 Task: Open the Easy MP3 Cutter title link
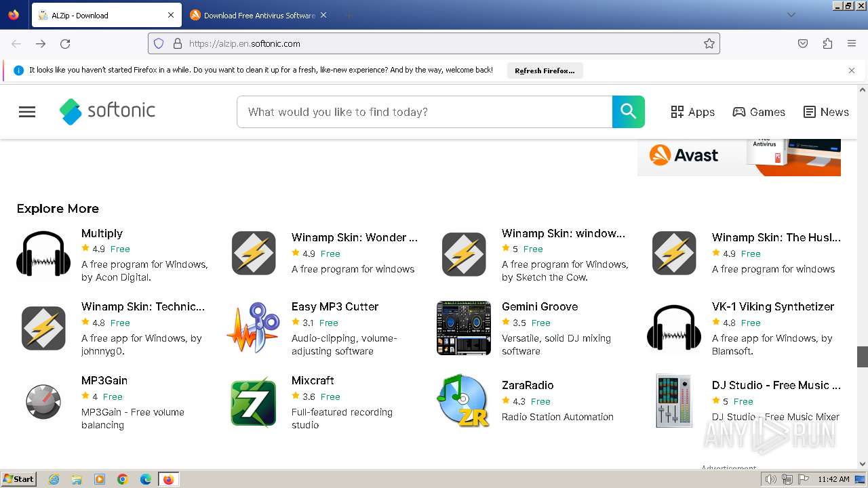335,306
